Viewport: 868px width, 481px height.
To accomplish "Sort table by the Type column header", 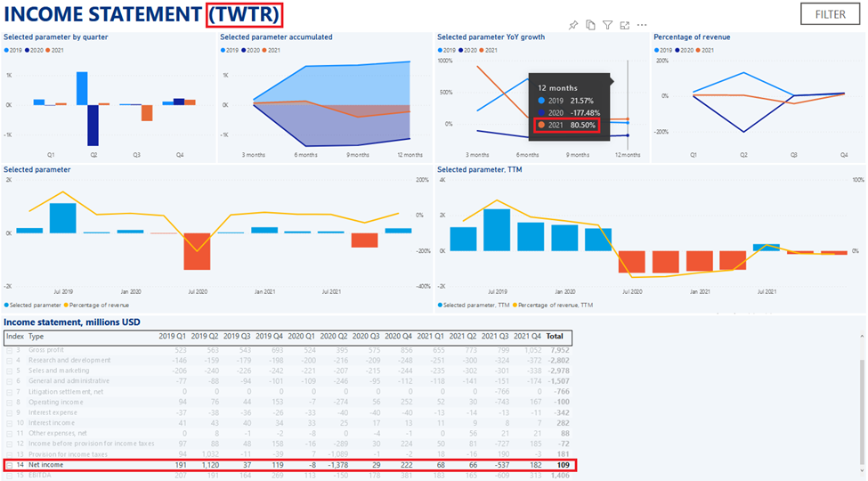I will tap(37, 337).
